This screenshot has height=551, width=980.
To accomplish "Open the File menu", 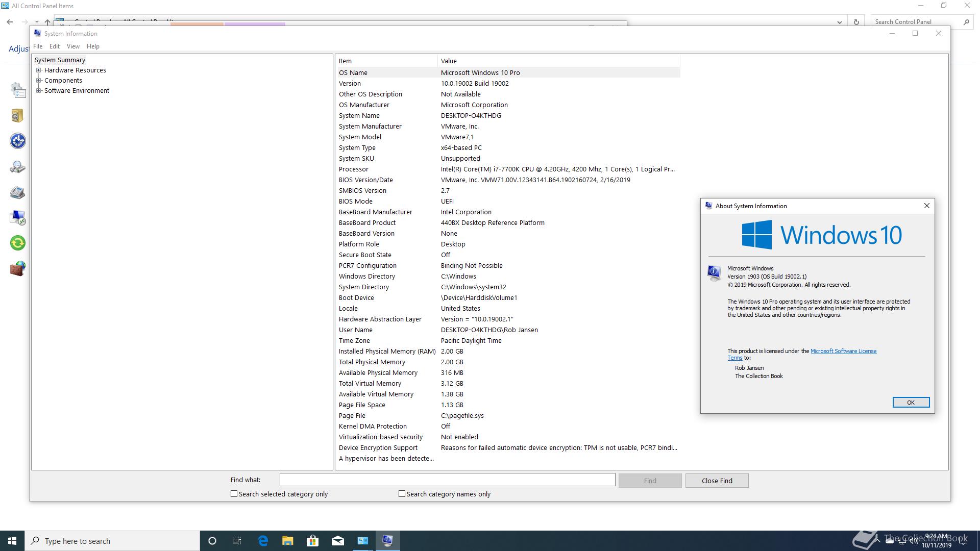I will [38, 46].
